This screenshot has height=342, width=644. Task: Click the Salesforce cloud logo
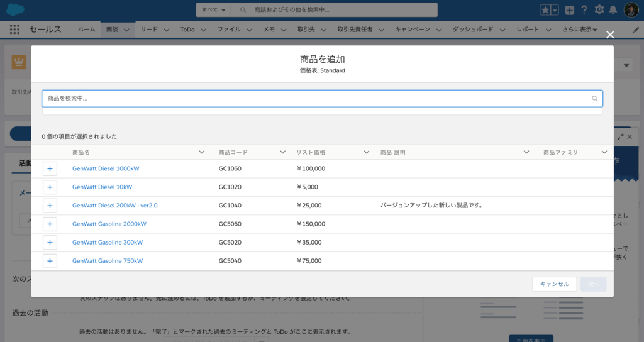tap(16, 10)
